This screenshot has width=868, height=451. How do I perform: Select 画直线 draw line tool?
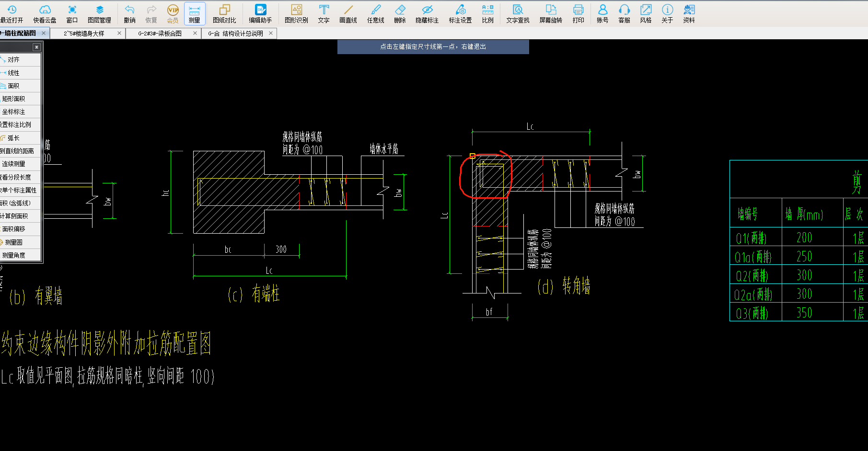click(x=348, y=14)
